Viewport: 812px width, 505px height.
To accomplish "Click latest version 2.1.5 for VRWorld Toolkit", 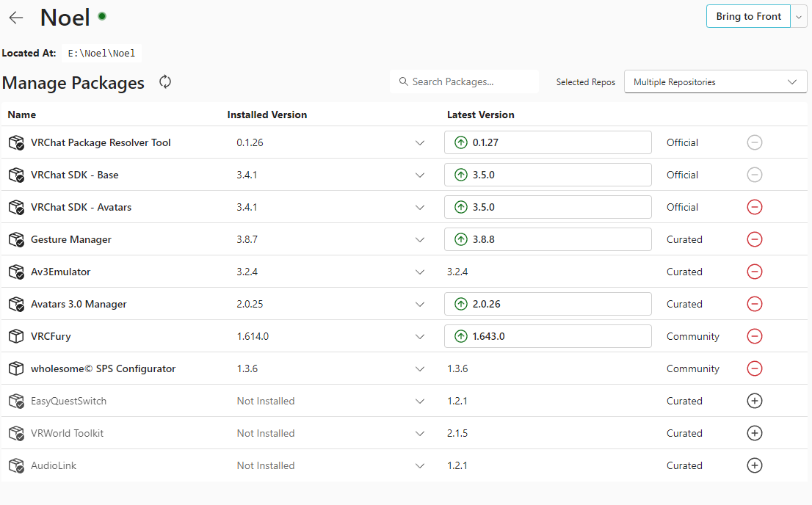I will click(x=457, y=434).
